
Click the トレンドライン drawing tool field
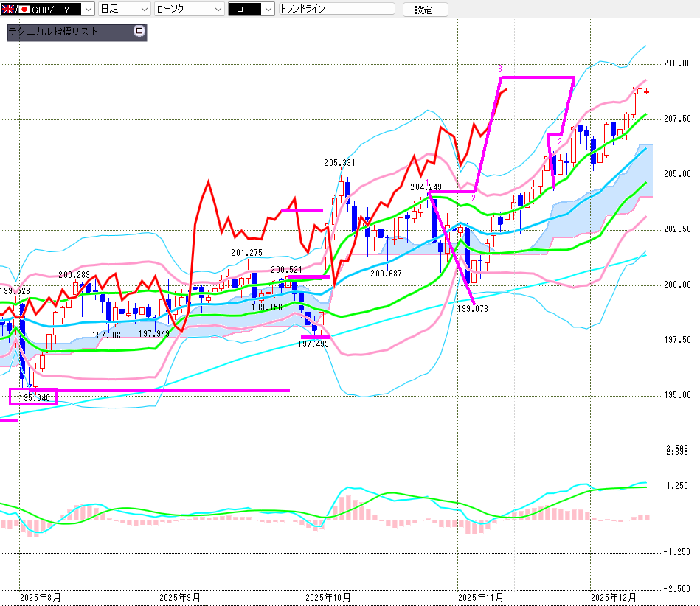coord(336,9)
